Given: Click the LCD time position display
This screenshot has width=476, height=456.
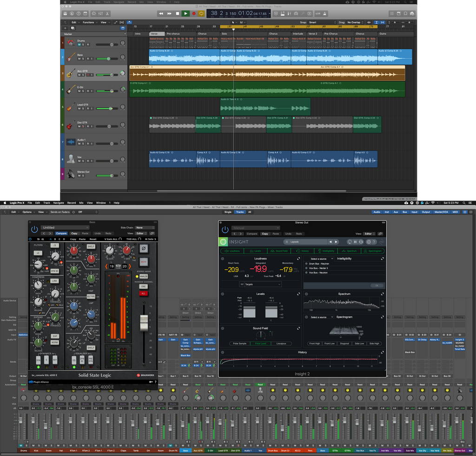Looking at the screenshot, I should tap(252, 13).
